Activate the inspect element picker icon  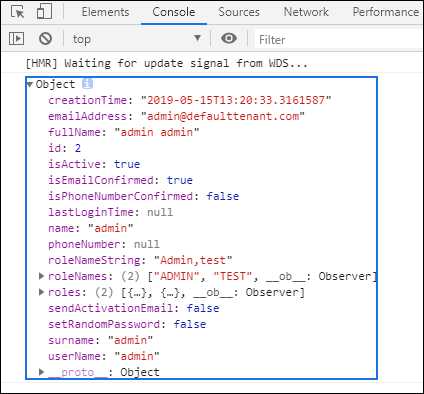coord(18,12)
